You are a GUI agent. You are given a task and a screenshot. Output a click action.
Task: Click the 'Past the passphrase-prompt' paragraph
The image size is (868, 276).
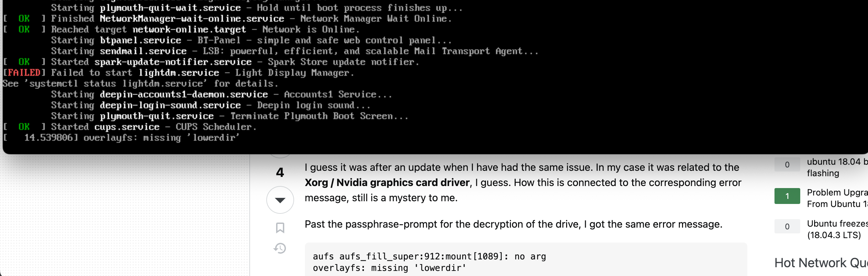point(513,224)
